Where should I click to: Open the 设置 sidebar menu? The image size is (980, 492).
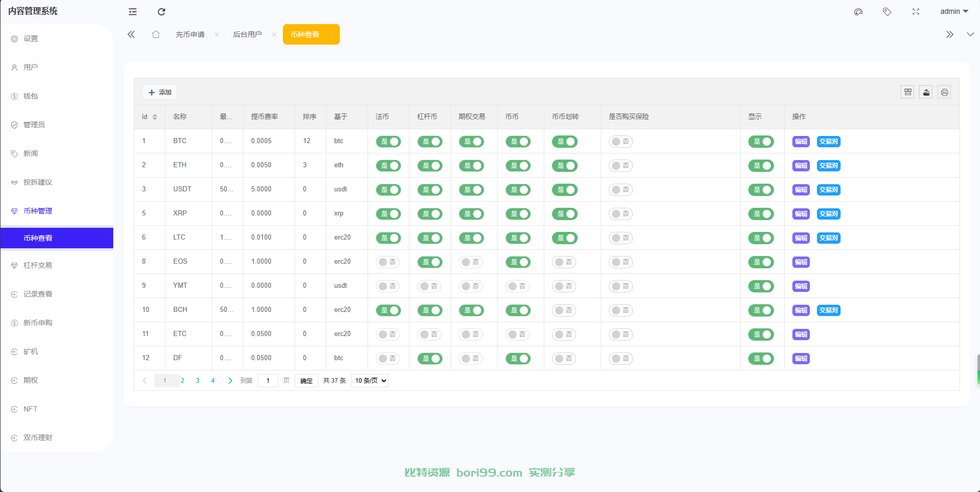coord(57,38)
